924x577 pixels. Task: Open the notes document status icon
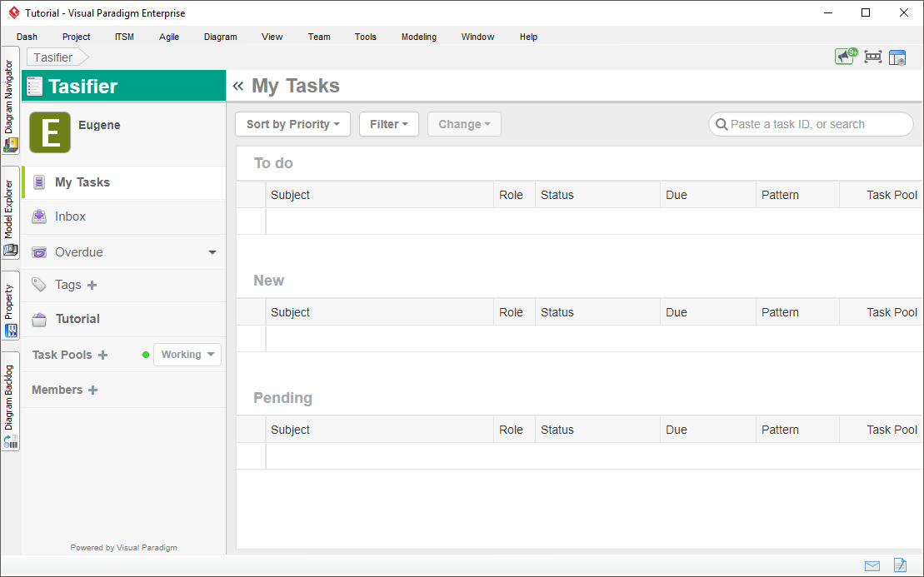pyautogui.click(x=900, y=565)
